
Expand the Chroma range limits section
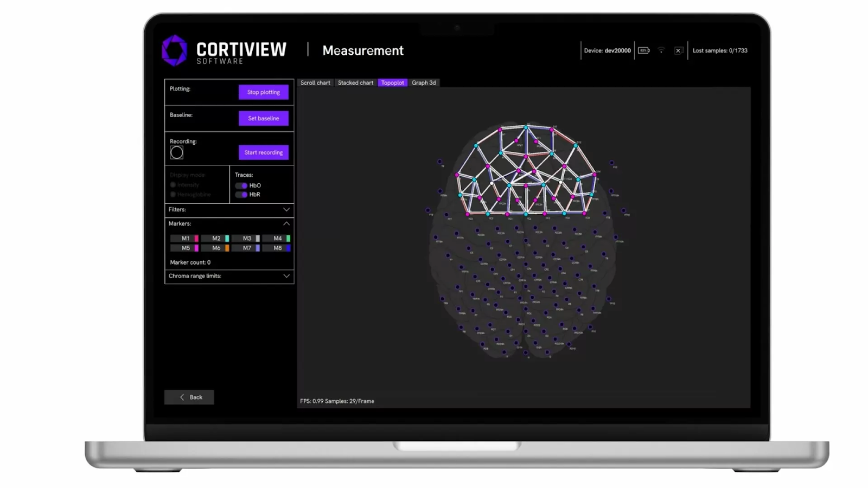click(x=286, y=276)
